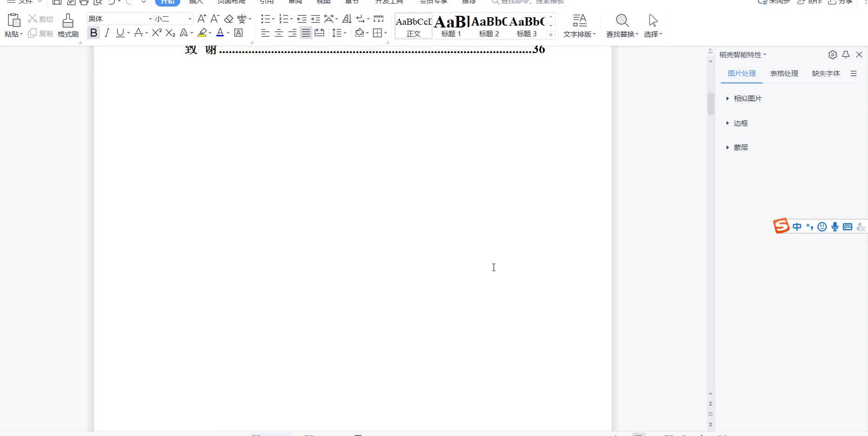This screenshot has width=868, height=436.
Task: Toggle italic formatting
Action: pyautogui.click(x=107, y=33)
